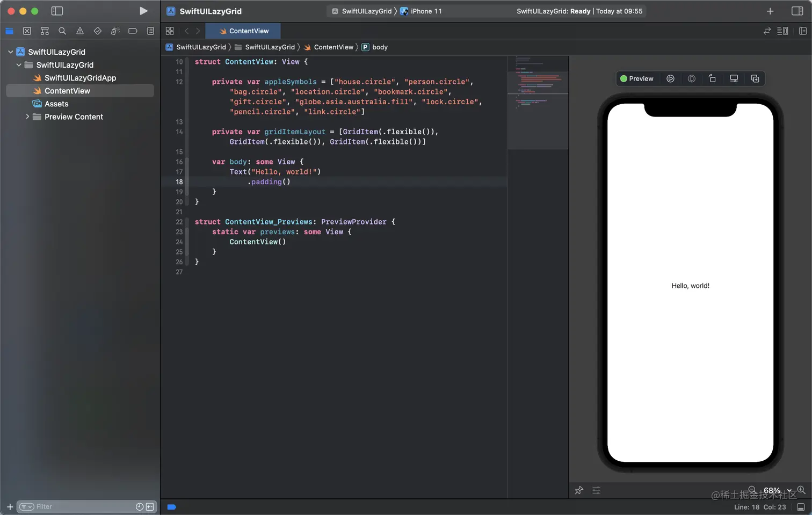Select the Preview Content folder row
Screen dimensions: 812x515
[x=80, y=117]
